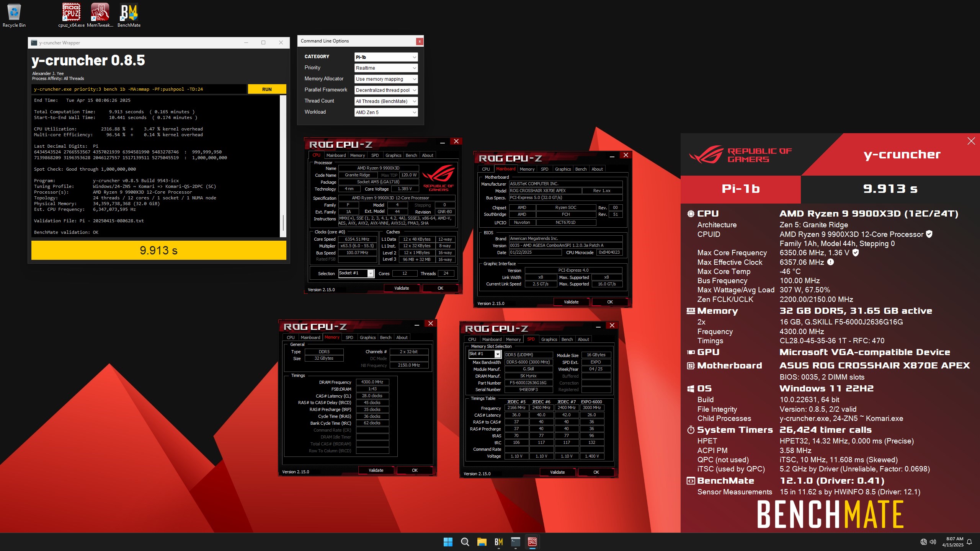Open BenchMate desktop shortcut
Viewport: 980px width, 551px height.
click(x=129, y=15)
